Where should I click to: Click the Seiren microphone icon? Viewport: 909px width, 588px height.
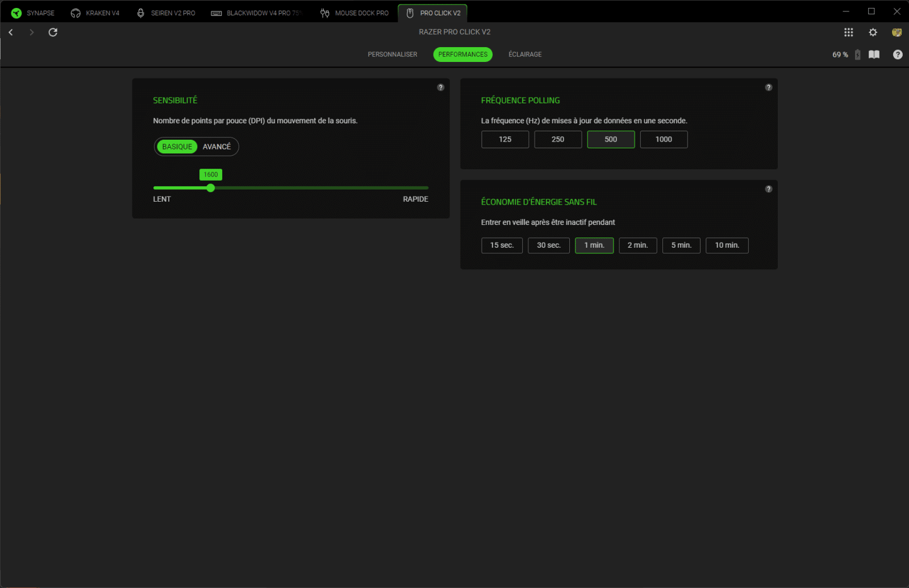point(141,13)
